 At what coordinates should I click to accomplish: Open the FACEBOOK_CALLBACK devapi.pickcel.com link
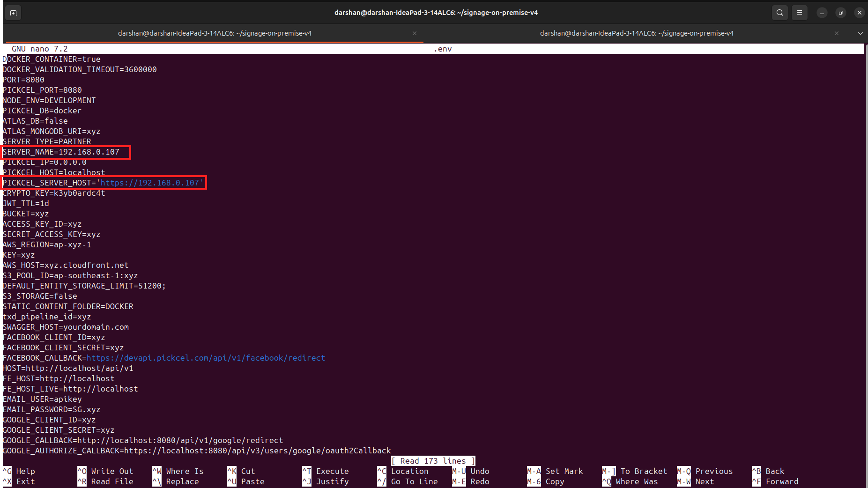tap(206, 357)
